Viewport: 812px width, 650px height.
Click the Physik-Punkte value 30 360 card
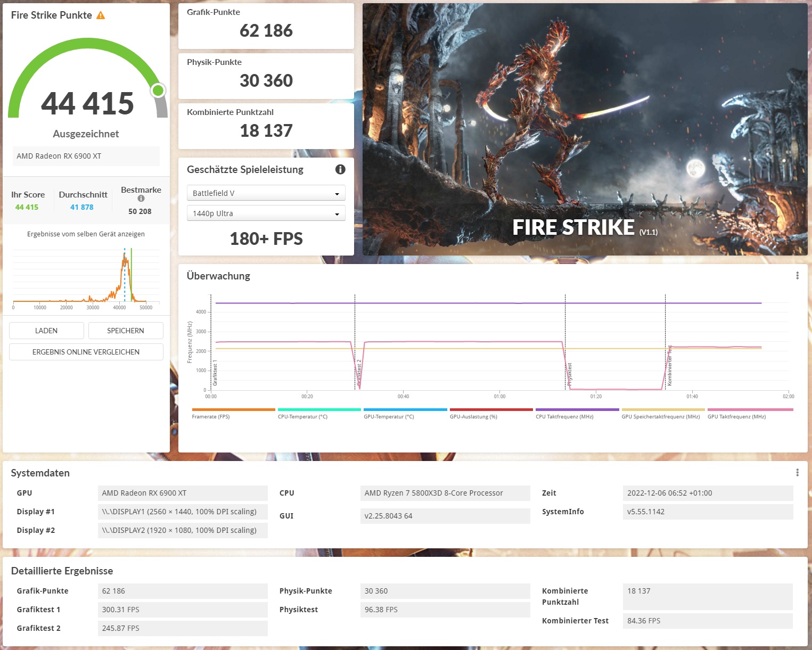266,76
